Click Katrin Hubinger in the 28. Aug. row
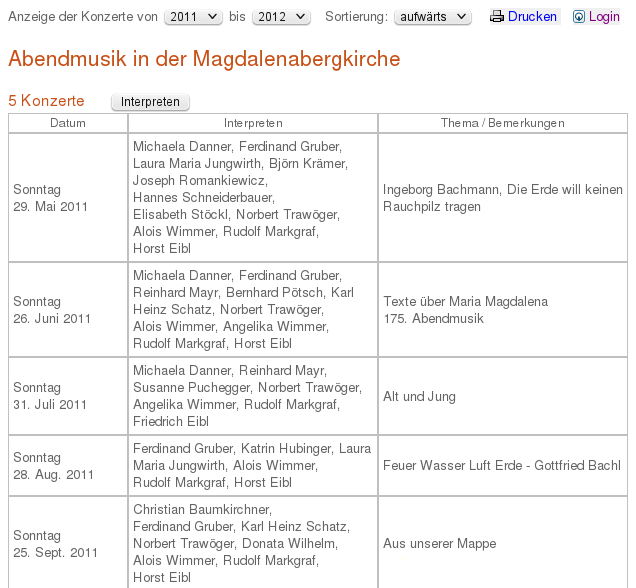Image resolution: width=636 pixels, height=588 pixels. click(x=286, y=449)
